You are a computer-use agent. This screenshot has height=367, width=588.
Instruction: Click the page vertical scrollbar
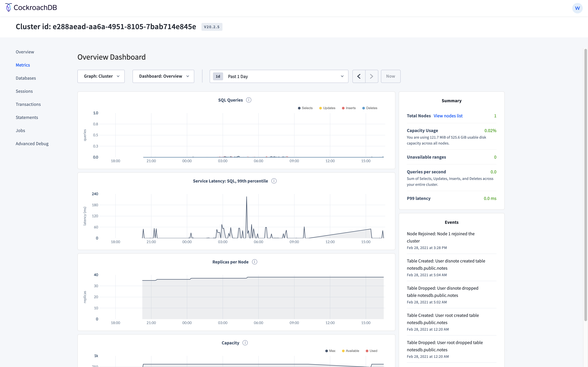pyautogui.click(x=585, y=184)
